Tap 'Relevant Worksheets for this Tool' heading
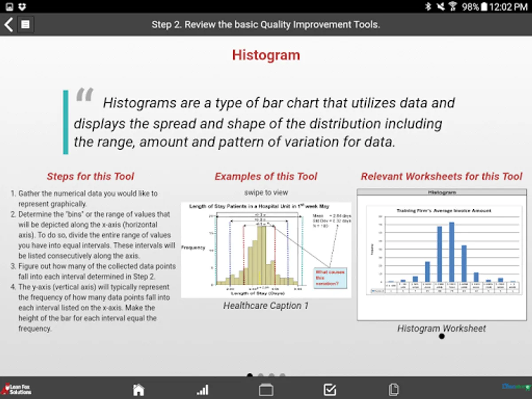This screenshot has width=532, height=399. click(442, 176)
